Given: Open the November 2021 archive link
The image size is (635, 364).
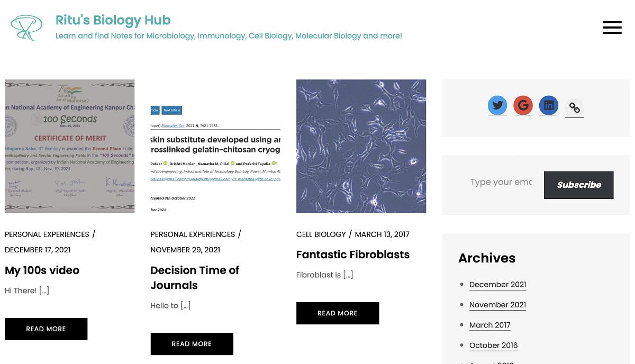Looking at the screenshot, I should pyautogui.click(x=498, y=305).
